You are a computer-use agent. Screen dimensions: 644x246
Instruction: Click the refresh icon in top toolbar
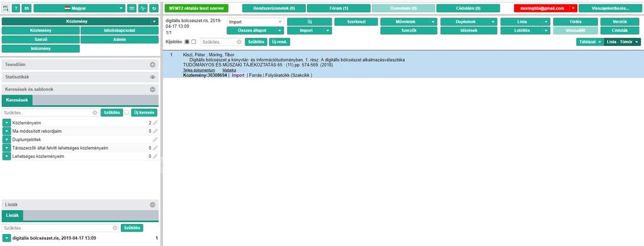pos(154,8)
